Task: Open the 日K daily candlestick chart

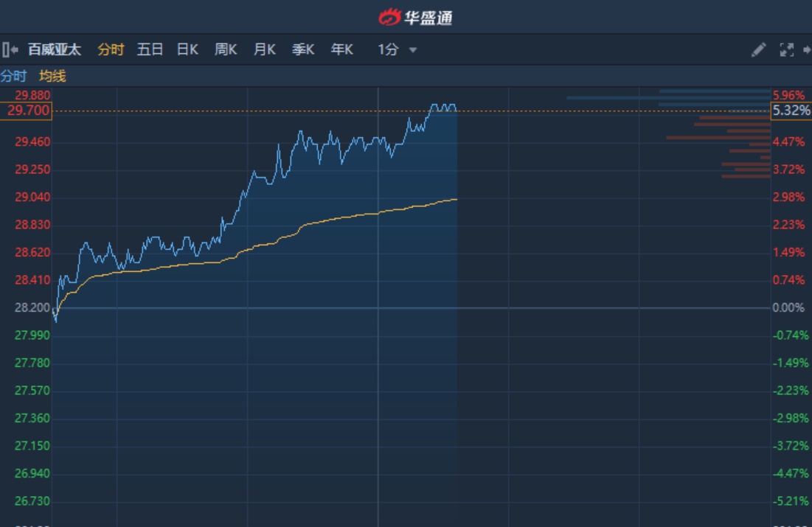Action: coord(187,50)
